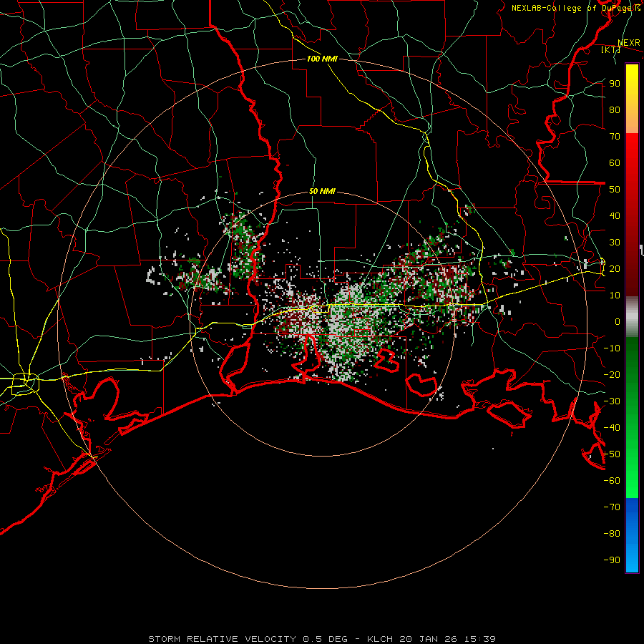Image resolution: width=644 pixels, height=644 pixels.
Task: Click the -70 scale value
Action: coord(612,507)
